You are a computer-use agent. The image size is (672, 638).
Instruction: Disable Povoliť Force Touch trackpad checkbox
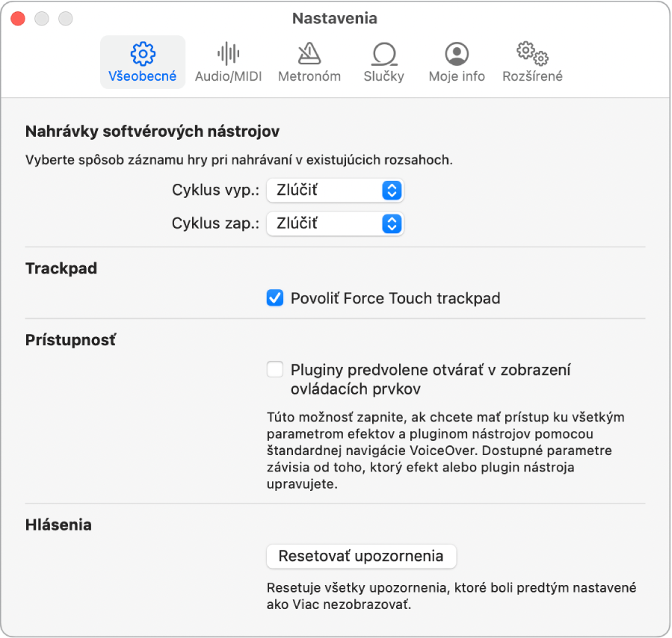point(275,299)
